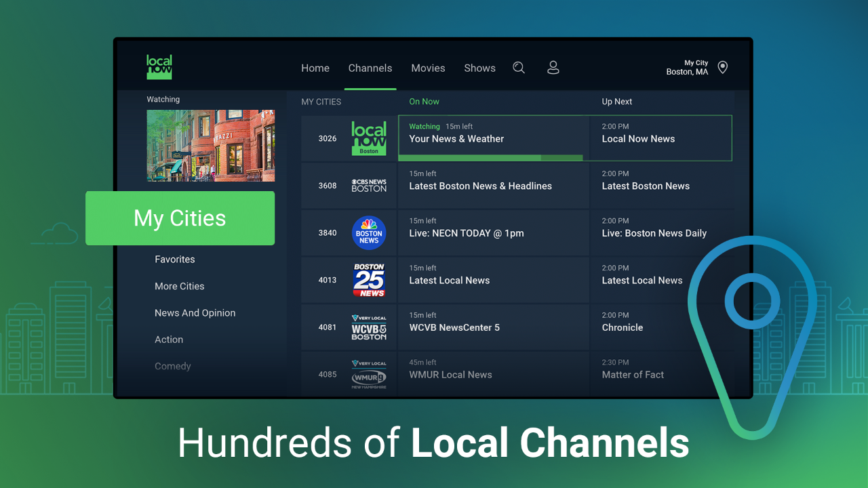The width and height of the screenshot is (868, 488).
Task: Select the CBS News Boston channel logo
Action: coord(369,186)
